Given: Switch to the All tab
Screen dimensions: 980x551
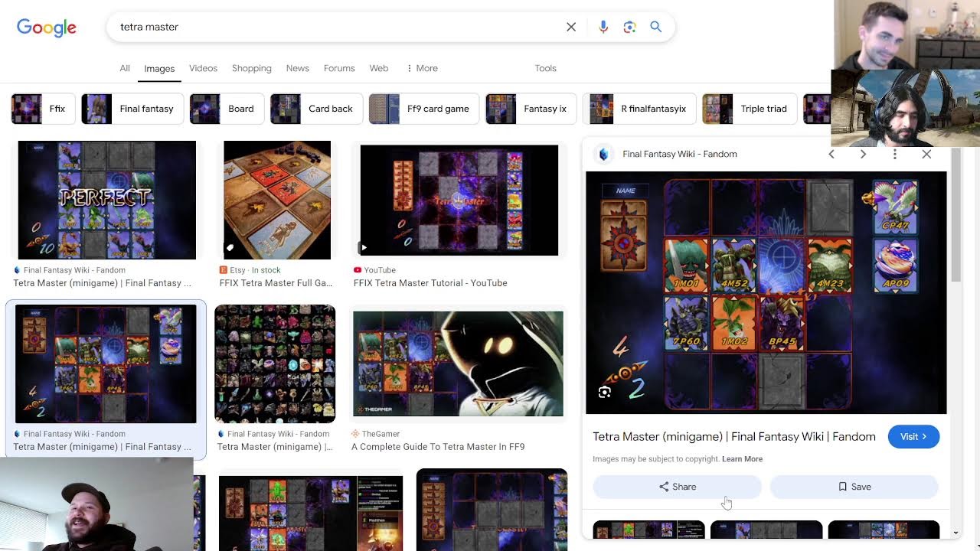Looking at the screenshot, I should (125, 68).
